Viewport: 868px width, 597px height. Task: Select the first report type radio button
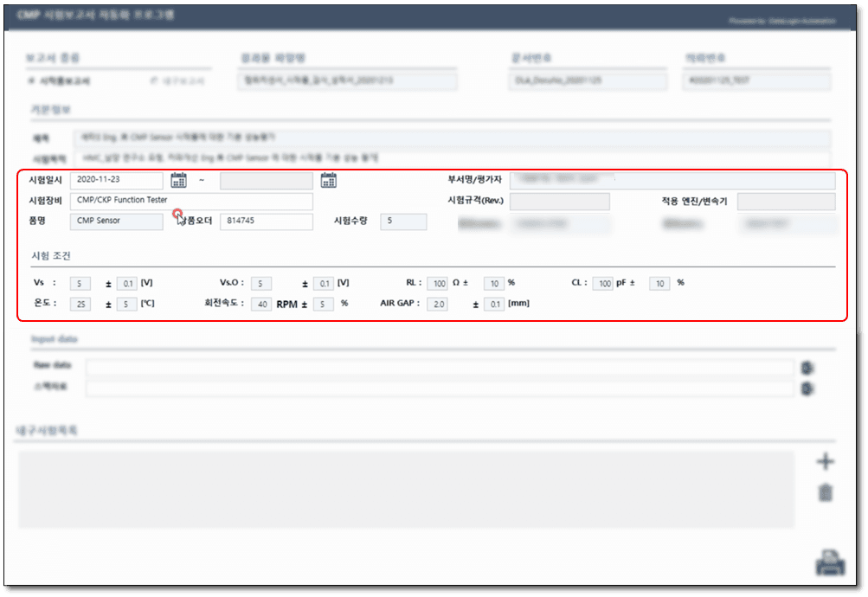click(31, 80)
